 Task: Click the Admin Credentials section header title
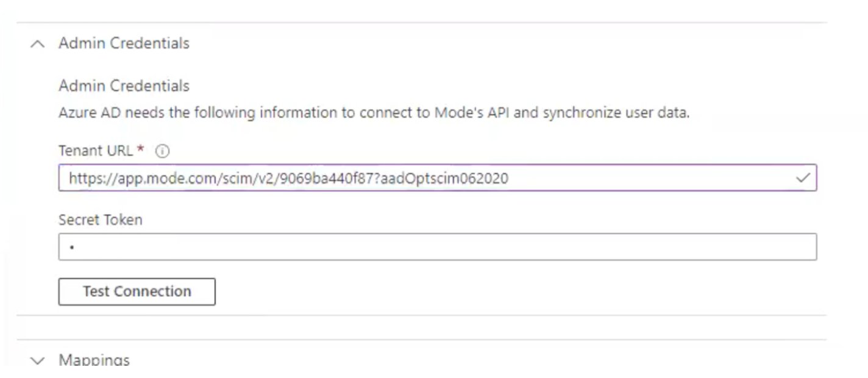coord(124,43)
